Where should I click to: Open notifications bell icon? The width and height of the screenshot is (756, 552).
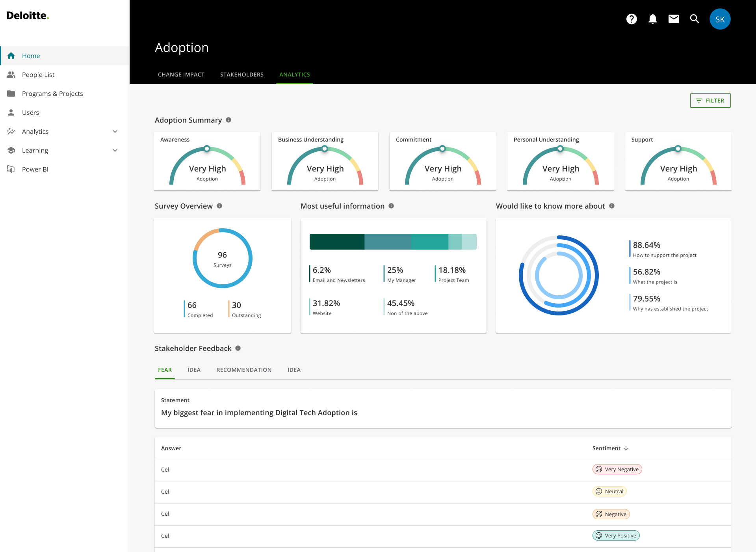(x=652, y=19)
